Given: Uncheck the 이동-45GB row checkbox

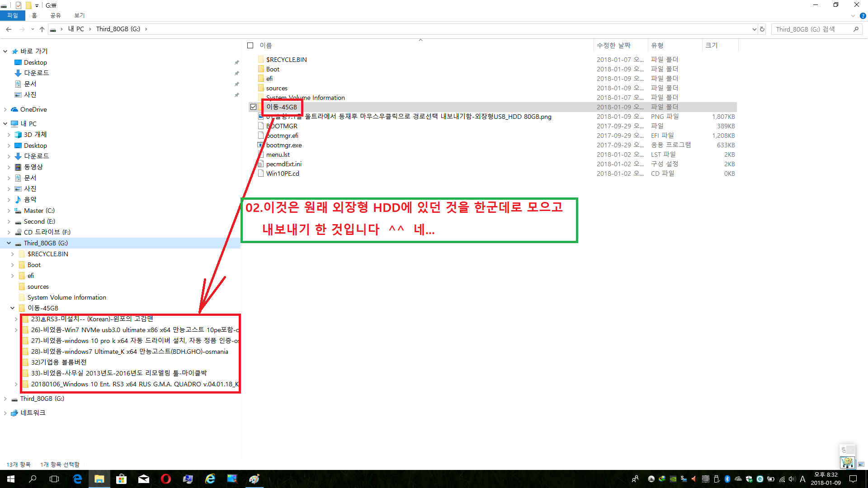Looking at the screenshot, I should pos(253,107).
